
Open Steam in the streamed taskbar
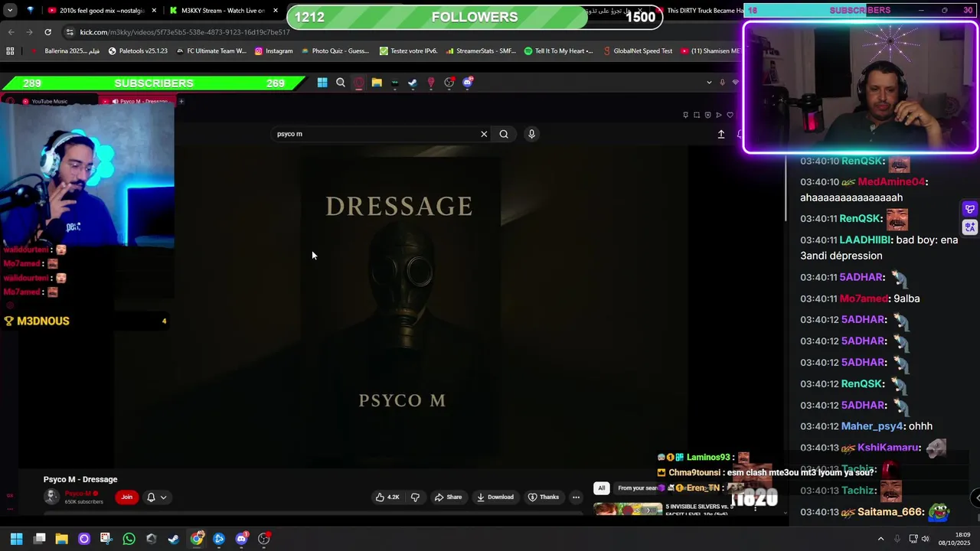[413, 83]
